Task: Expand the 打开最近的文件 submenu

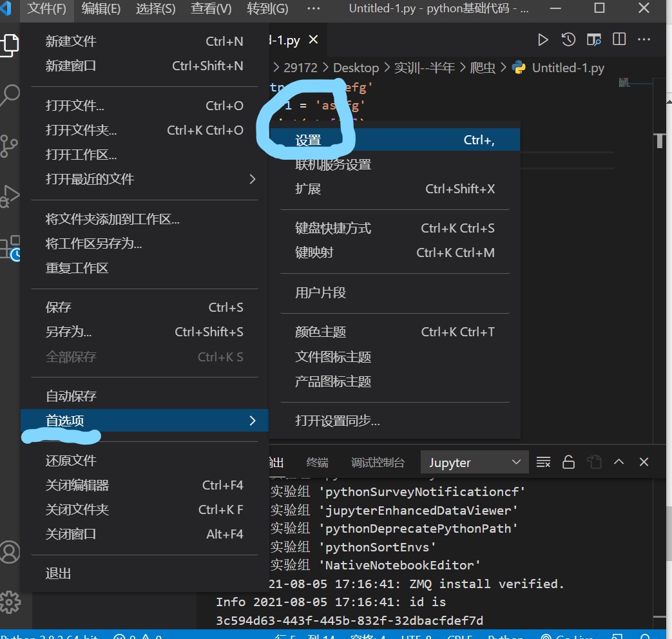Action: coord(145,178)
